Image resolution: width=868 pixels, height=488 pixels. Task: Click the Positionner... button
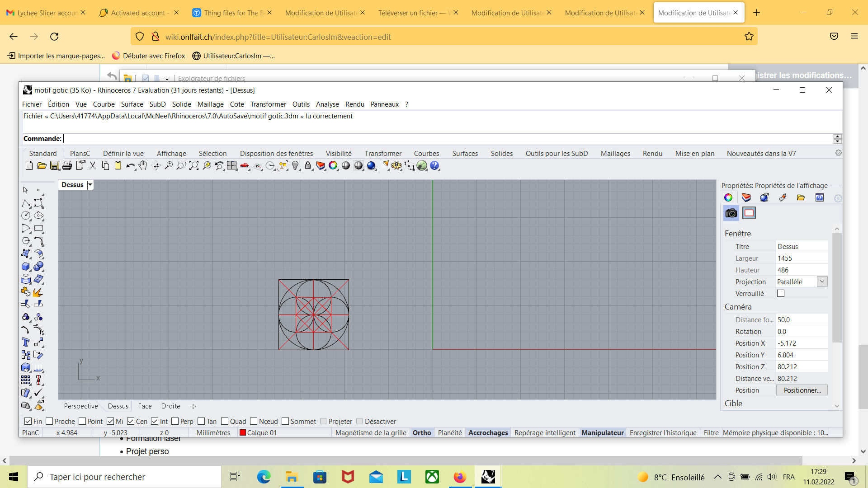tap(802, 390)
